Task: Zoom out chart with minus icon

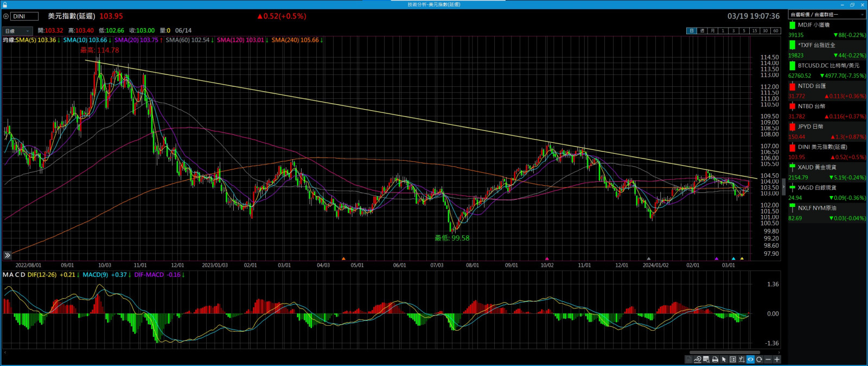Action: (x=768, y=359)
